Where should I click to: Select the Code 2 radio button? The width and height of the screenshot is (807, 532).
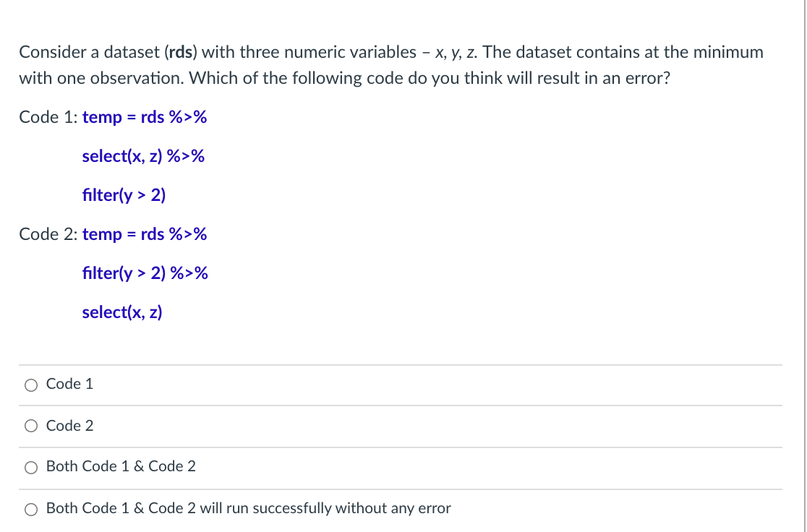click(x=30, y=426)
